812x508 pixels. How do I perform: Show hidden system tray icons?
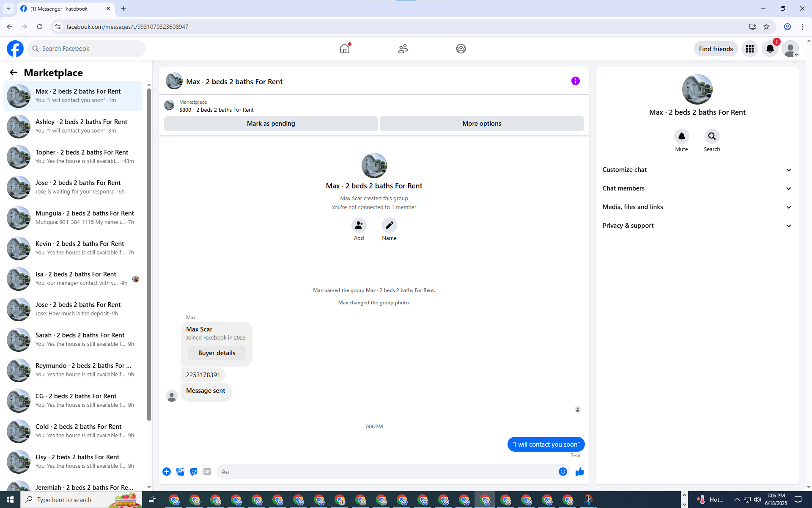click(737, 500)
